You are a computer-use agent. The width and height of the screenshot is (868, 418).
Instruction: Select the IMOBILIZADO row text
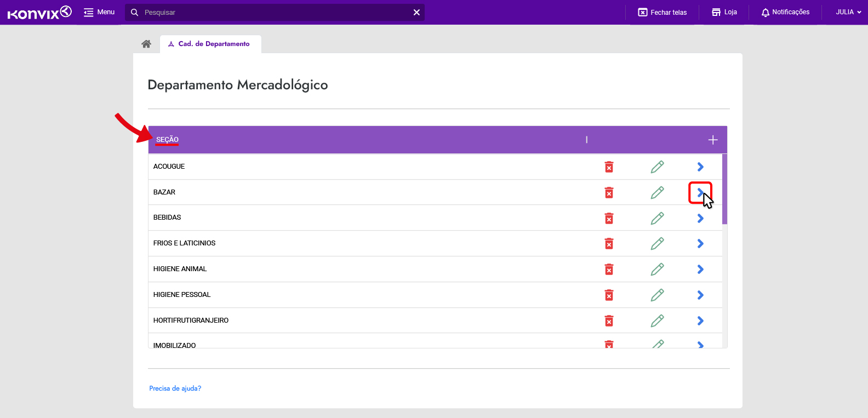tap(174, 345)
